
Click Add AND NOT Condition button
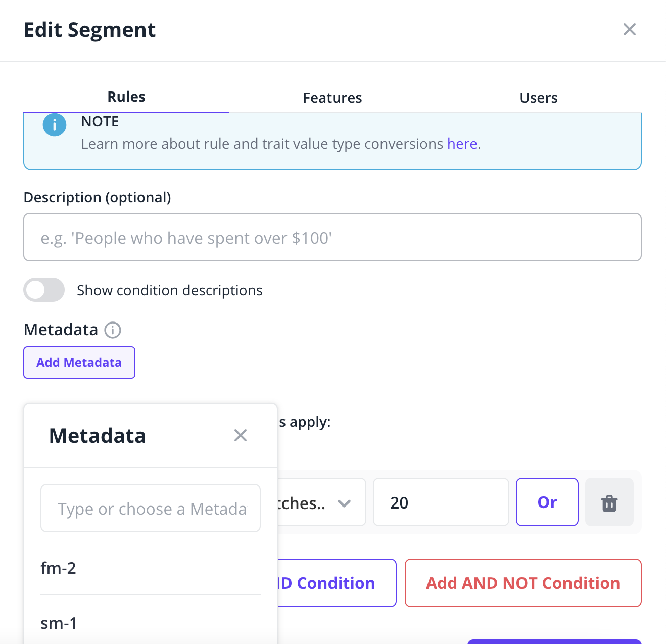[523, 583]
